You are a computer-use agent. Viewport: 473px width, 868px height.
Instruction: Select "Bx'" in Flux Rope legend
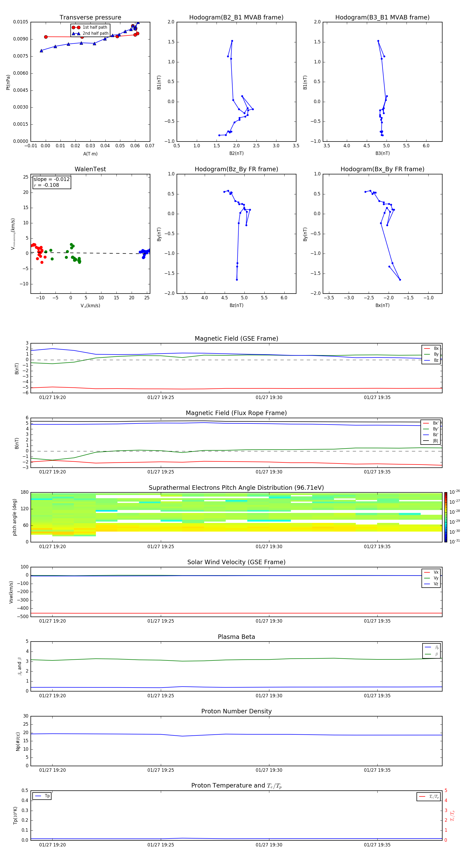pyautogui.click(x=431, y=423)
